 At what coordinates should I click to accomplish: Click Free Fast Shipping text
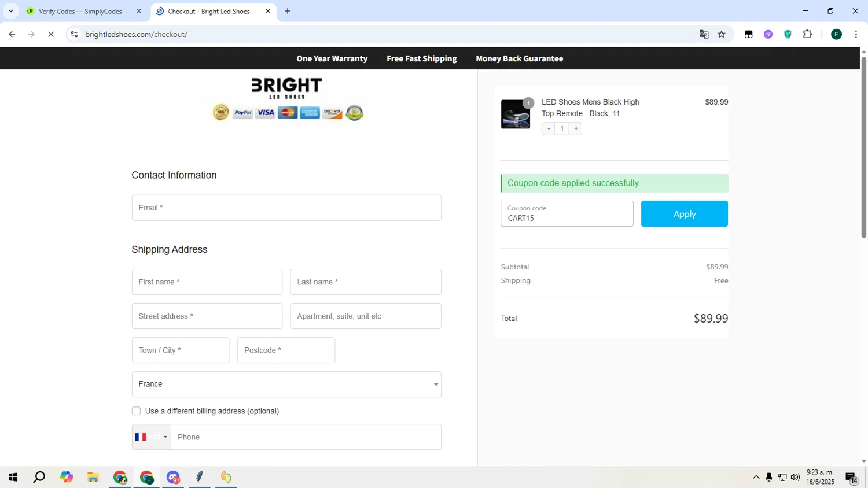422,58
